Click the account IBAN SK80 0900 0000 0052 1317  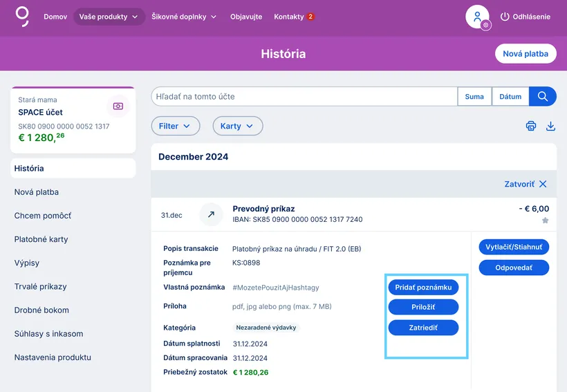tap(64, 127)
